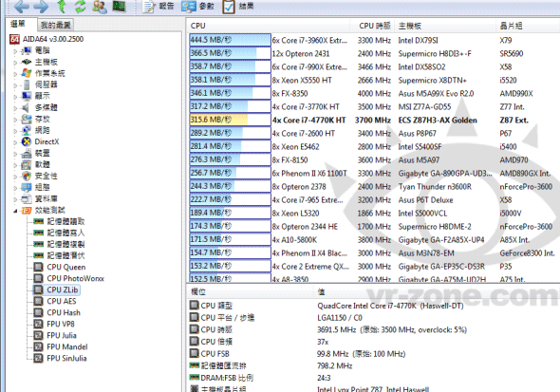Image resolution: width=560 pixels, height=392 pixels.
Task: Expand the DirectX tree node arrow
Action: pyautogui.click(x=15, y=142)
